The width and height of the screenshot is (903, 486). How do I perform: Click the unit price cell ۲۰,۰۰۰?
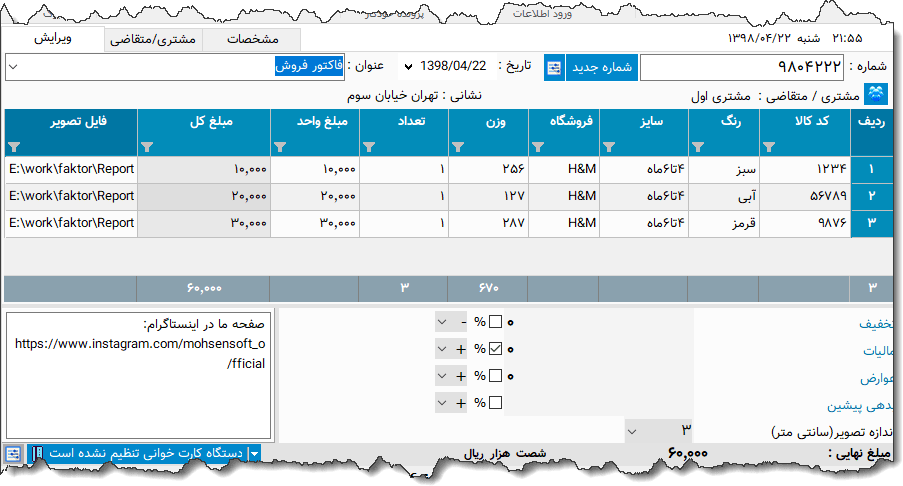tap(315, 196)
